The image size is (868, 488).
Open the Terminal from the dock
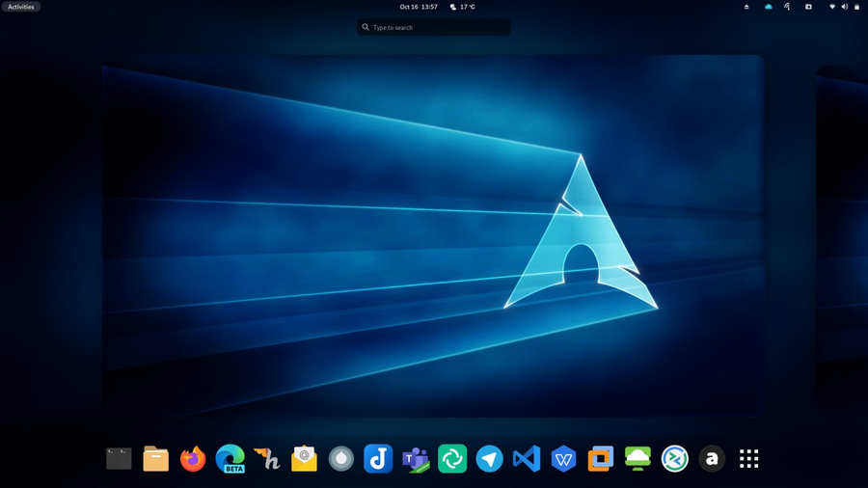coord(119,459)
